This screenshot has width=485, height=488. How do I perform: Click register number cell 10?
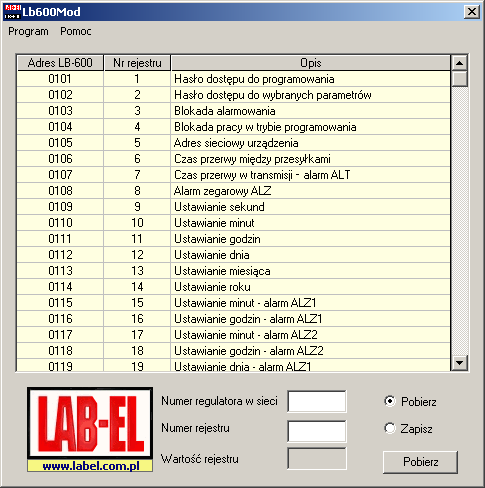[137, 223]
